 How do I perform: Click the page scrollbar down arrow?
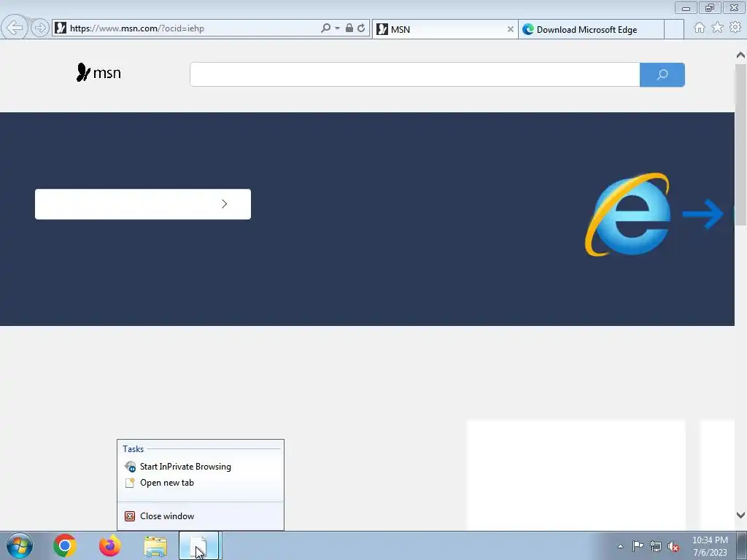[x=740, y=516]
